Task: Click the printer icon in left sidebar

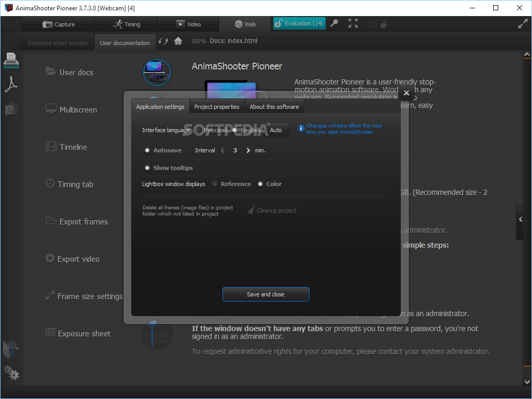Action: (x=11, y=60)
